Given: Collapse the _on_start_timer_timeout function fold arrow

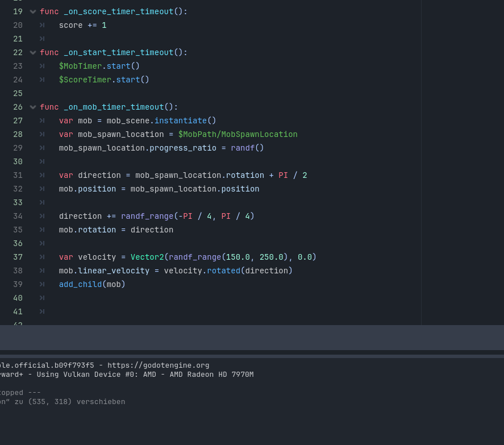Looking at the screenshot, I should (x=33, y=52).
